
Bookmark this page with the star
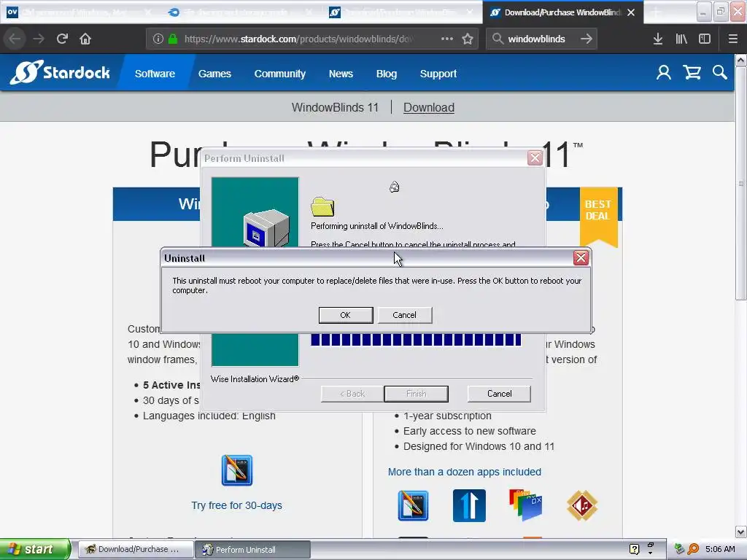pos(468,39)
